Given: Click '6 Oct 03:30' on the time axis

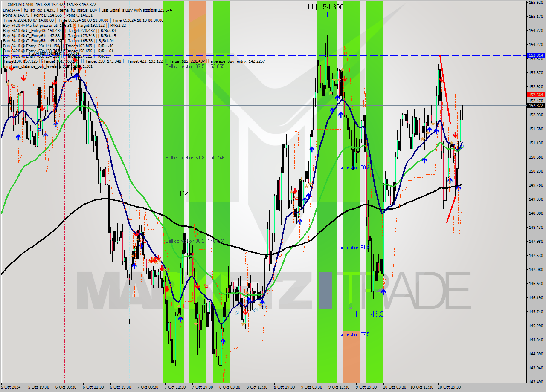Looking at the screenshot, I should tap(66, 387).
